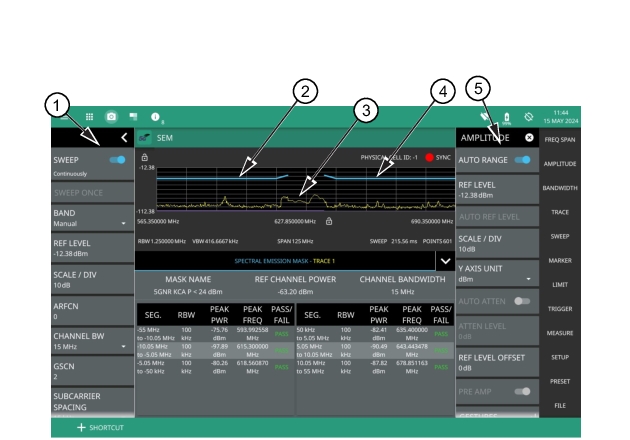Click the lock icon above the spectrum graph
Image resolution: width=630 pixels, height=440 pixels.
[x=145, y=157]
